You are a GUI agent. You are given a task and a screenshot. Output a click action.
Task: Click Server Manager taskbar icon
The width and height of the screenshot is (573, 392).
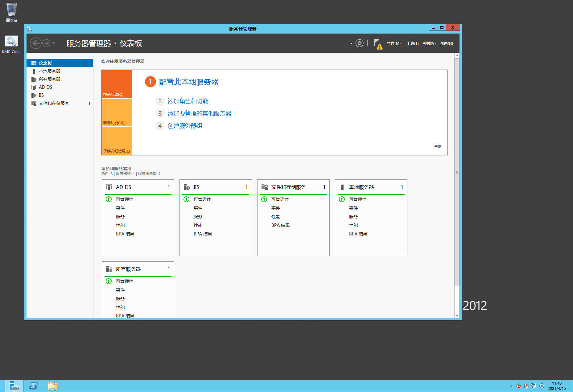coord(14,386)
